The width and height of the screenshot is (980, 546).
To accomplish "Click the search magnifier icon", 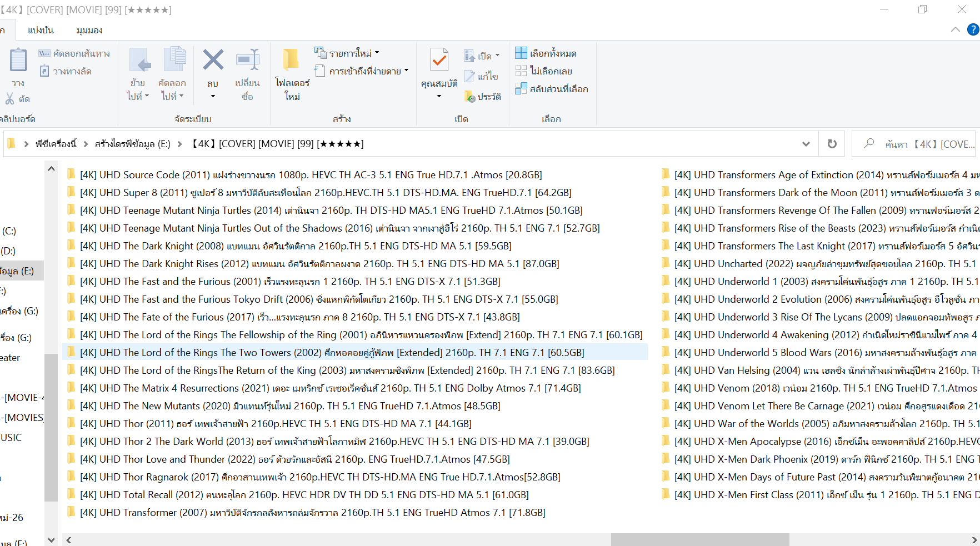I will click(869, 143).
